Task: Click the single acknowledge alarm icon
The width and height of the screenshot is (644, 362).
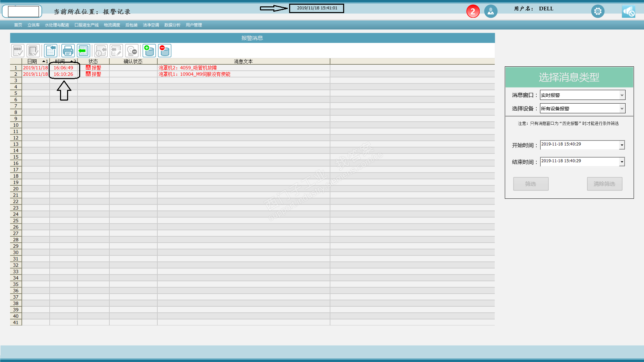Action: pyautogui.click(x=18, y=51)
